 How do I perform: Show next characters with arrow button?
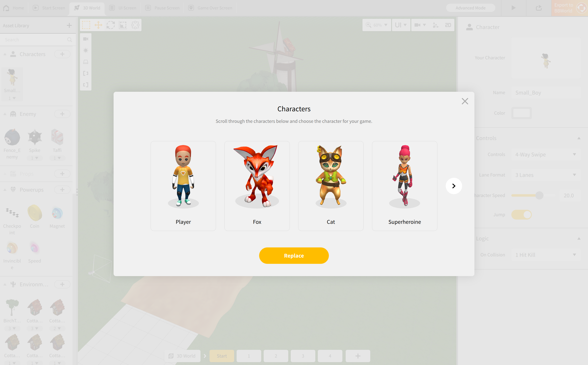click(454, 186)
